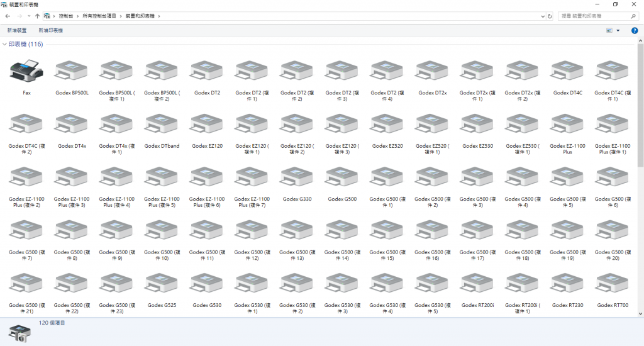Open the help question mark icon
The width and height of the screenshot is (644, 346).
635,30
